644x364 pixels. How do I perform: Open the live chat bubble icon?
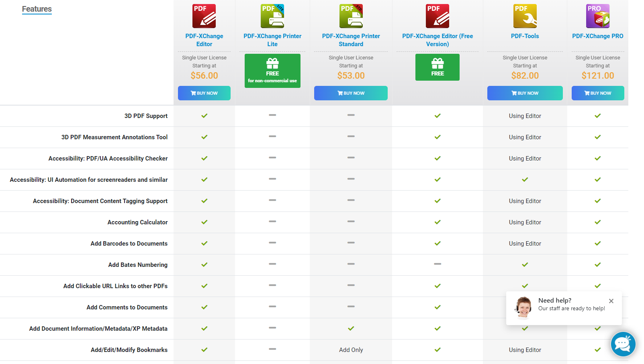tap(623, 344)
